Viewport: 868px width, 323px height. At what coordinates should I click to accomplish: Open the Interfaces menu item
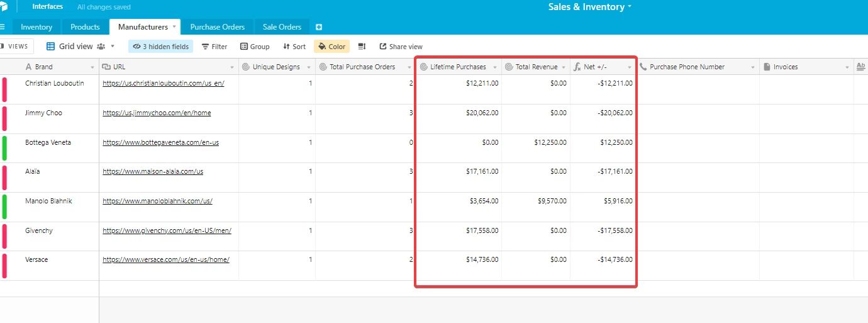pos(48,7)
